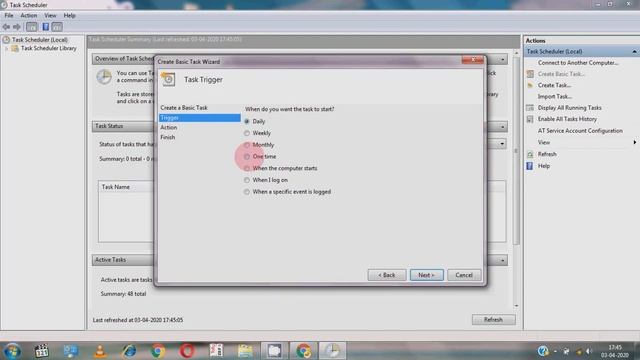The image size is (640, 360).
Task: Open the Windows Start orb
Action: click(x=12, y=351)
